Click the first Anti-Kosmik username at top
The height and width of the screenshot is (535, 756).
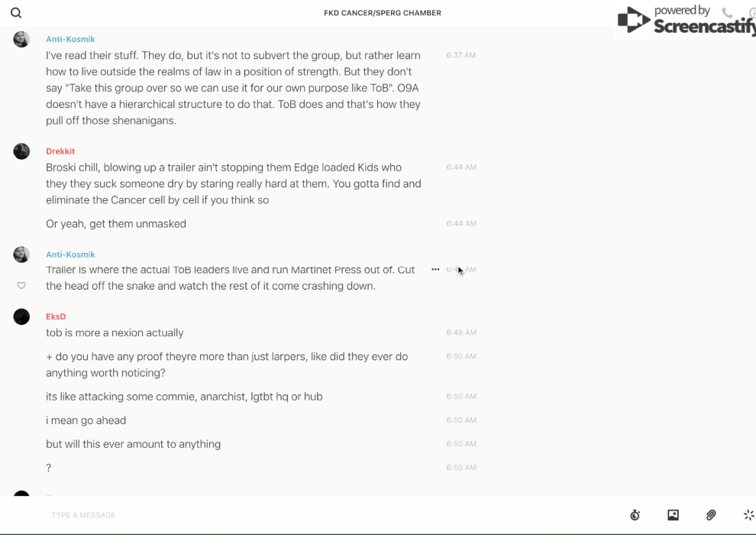point(70,39)
